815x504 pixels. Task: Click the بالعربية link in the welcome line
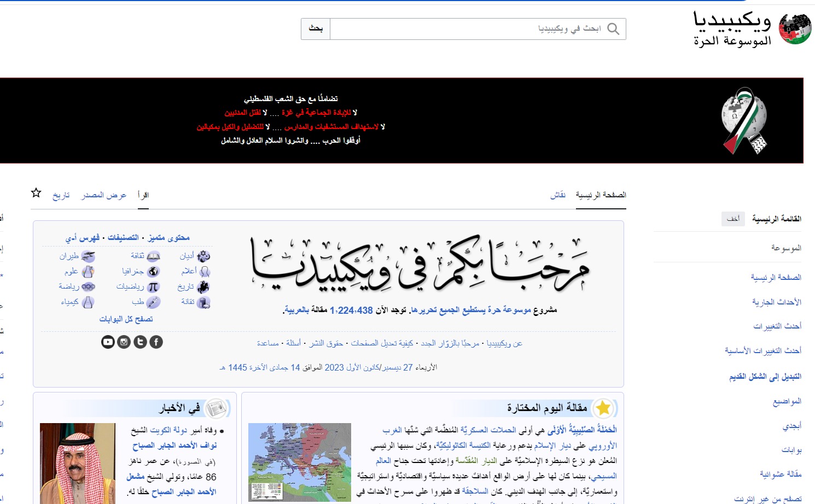297,310
